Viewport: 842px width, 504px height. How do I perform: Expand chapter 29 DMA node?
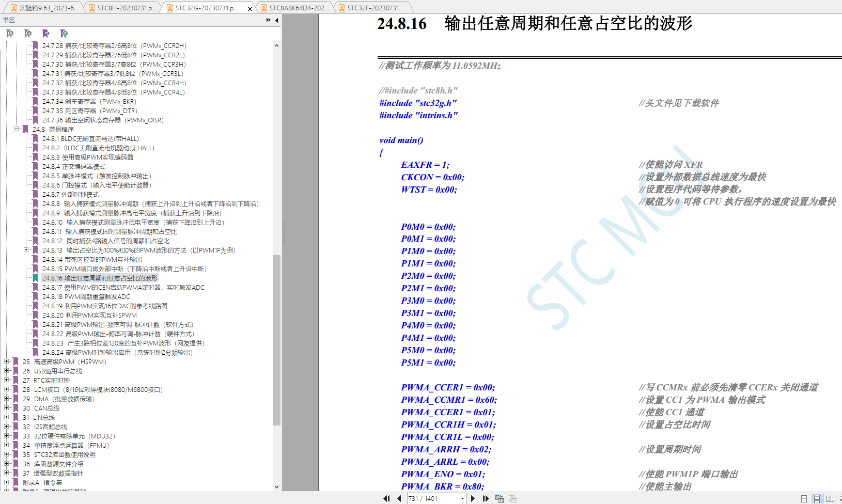[6, 398]
